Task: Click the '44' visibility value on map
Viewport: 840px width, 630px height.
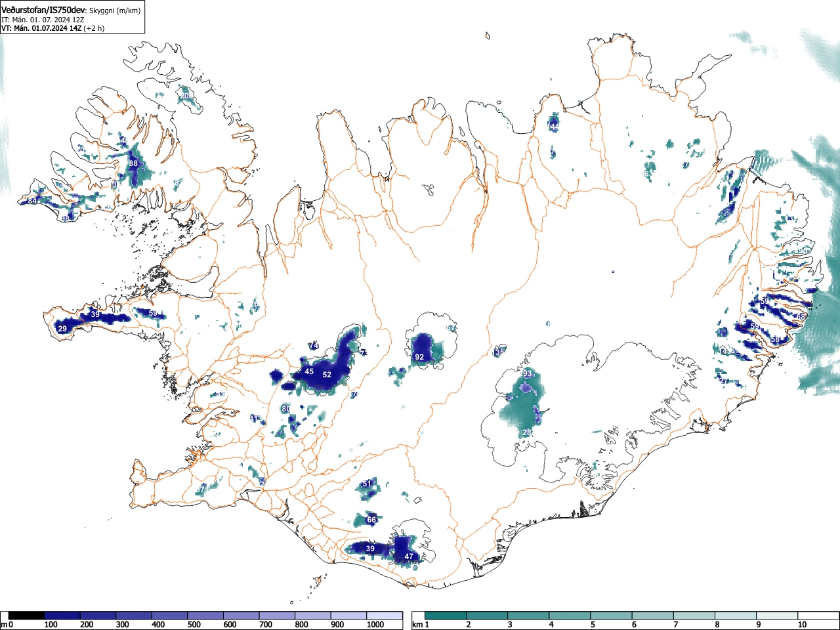Action: tap(555, 126)
